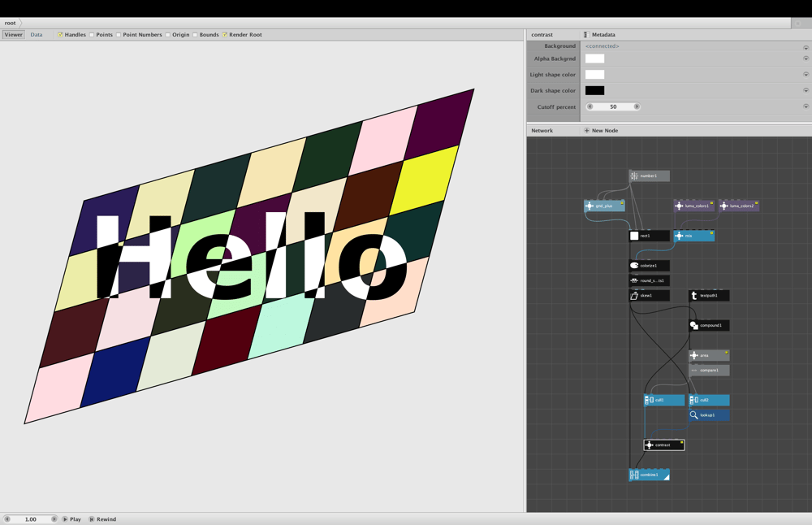Select the rect1 node
Image resolution: width=812 pixels, height=525 pixels.
(x=650, y=236)
